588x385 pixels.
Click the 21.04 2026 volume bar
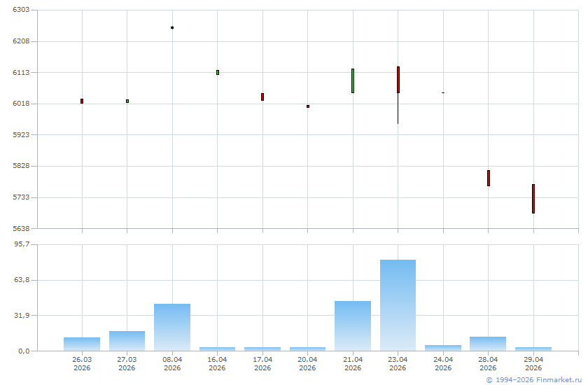[353, 325]
